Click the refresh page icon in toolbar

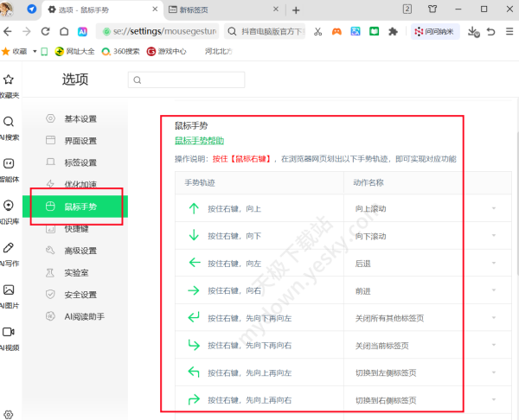click(x=42, y=31)
